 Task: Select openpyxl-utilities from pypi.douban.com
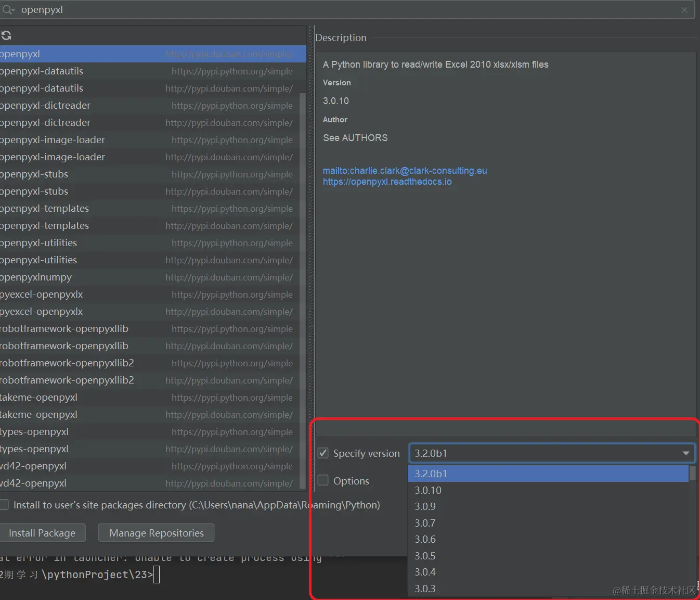click(x=150, y=260)
